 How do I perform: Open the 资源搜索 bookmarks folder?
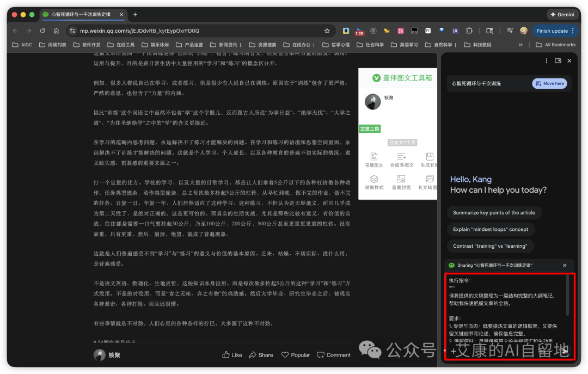[x=262, y=45]
